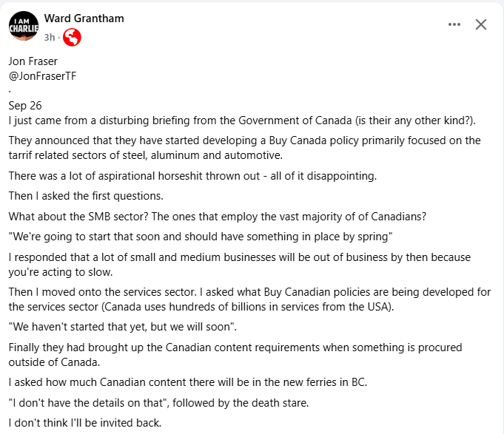The image size is (504, 434).
Task: Click the quoted name 'Jon Fraser'
Action: (34, 61)
